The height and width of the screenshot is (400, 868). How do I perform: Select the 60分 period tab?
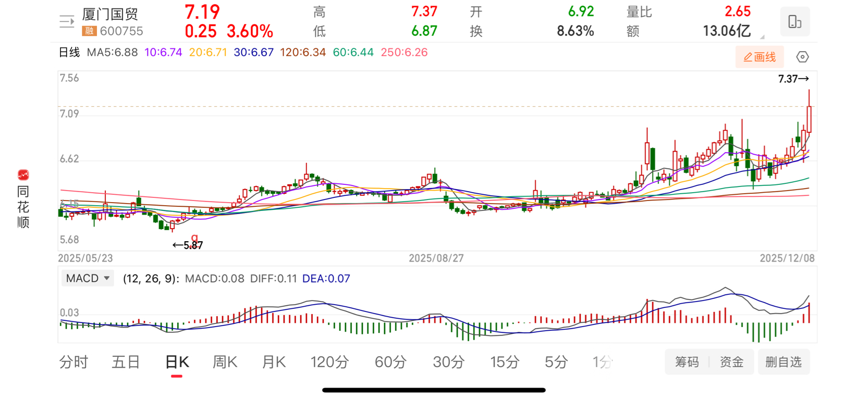tap(390, 362)
